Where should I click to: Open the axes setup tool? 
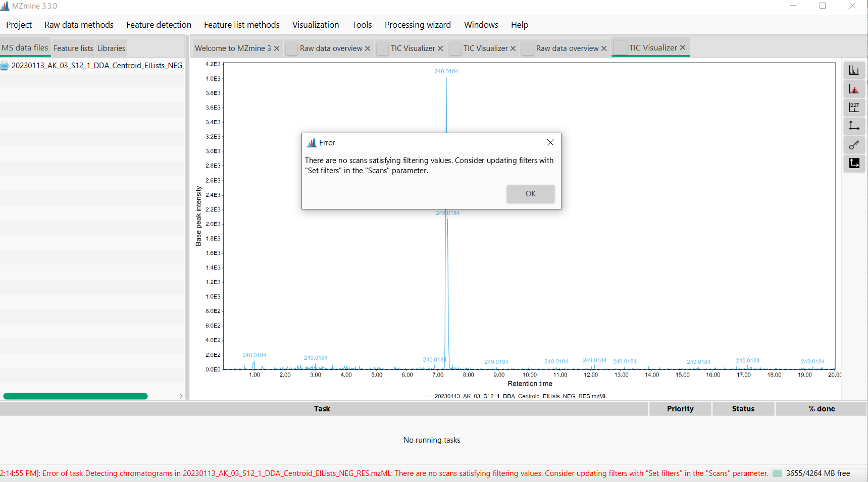click(x=854, y=126)
